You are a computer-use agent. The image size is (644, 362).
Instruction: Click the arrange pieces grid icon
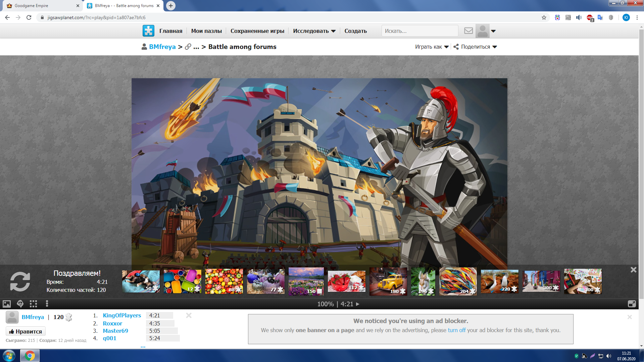coord(33,304)
